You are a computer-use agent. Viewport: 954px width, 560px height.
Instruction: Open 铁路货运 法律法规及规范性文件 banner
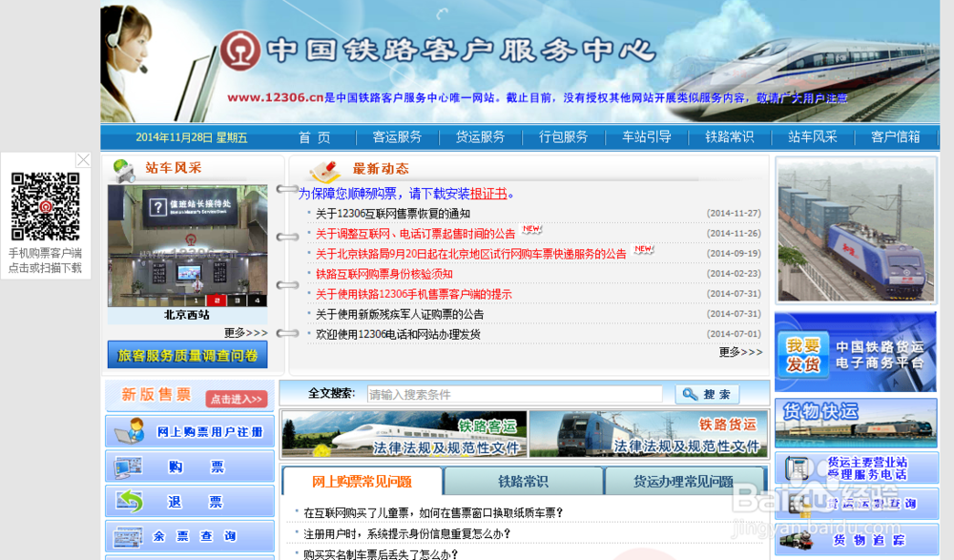pyautogui.click(x=648, y=434)
